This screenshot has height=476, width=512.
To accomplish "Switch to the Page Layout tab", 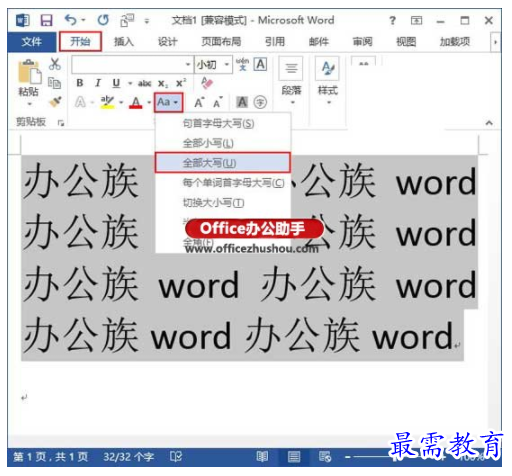I will tap(221, 42).
